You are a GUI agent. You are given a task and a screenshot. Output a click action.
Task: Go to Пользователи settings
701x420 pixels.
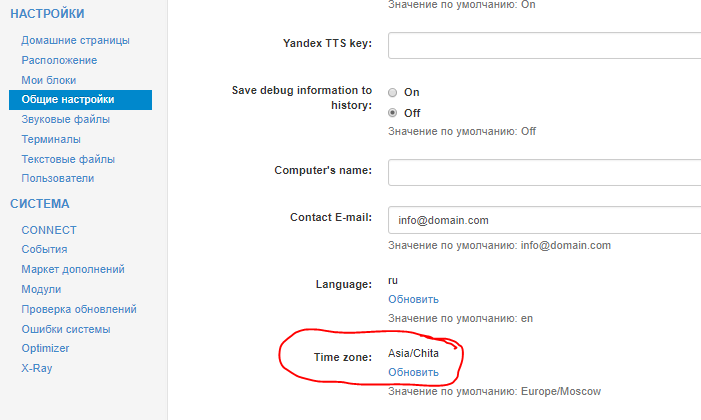click(57, 178)
